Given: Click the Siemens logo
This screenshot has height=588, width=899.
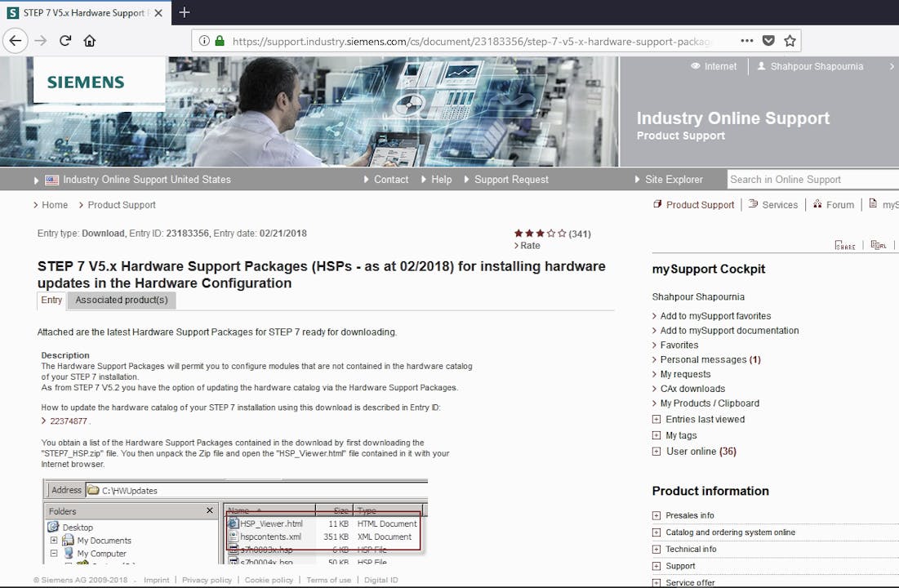Looking at the screenshot, I should coord(86,82).
